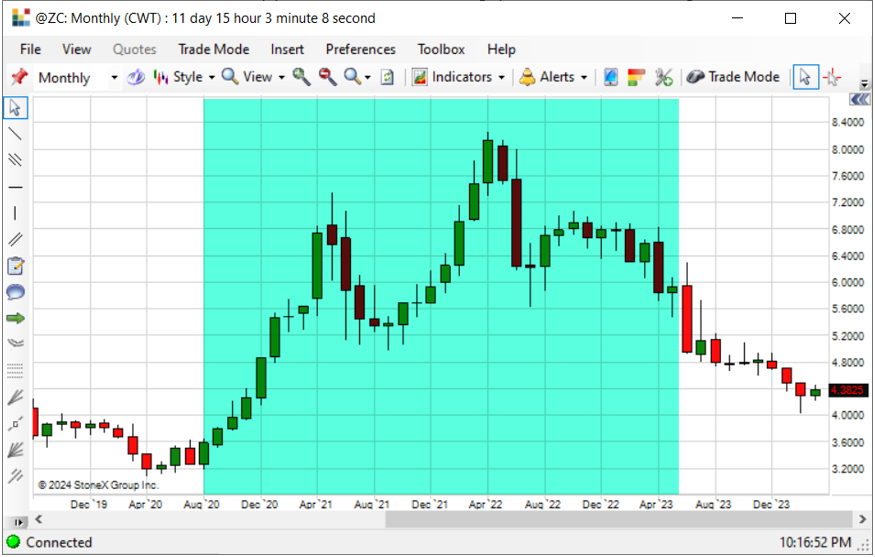Select the green arrow drawing tool
The width and height of the screenshot is (875, 557).
pyautogui.click(x=15, y=318)
